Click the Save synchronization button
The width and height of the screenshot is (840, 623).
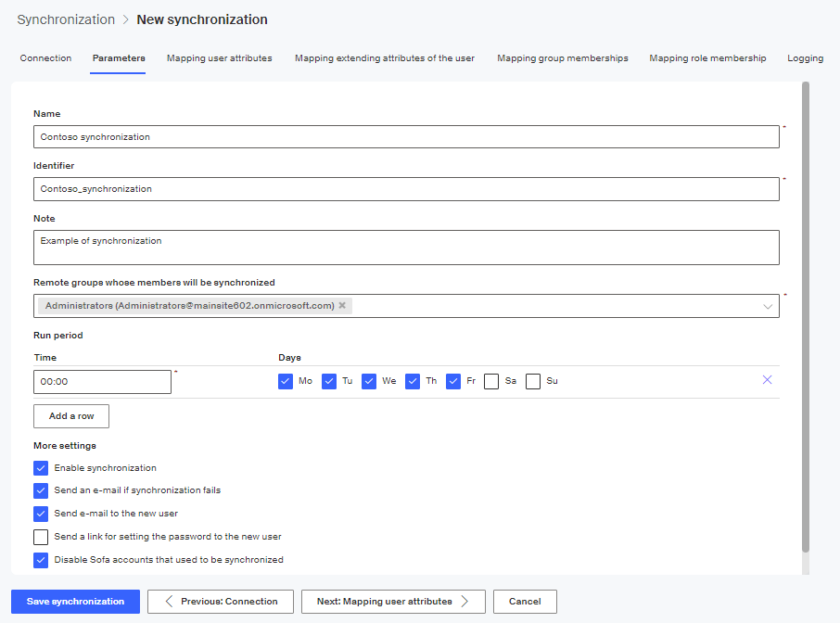coord(75,602)
